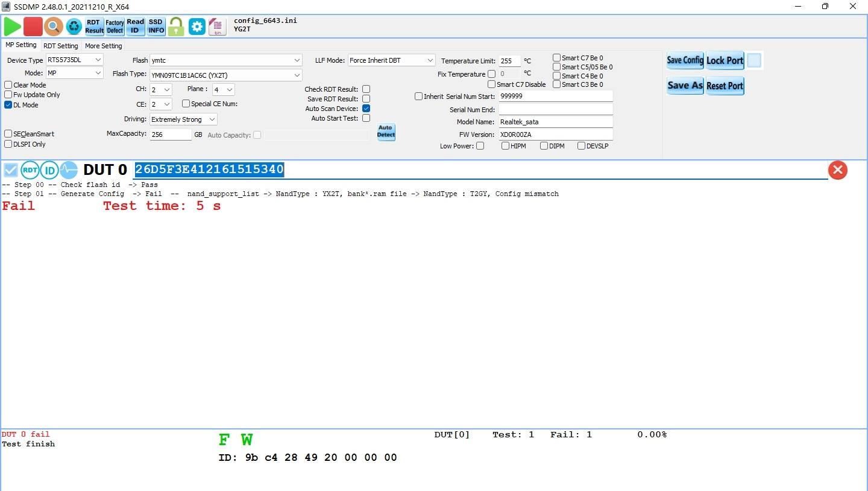Click the Serial Num End field
This screenshot has width=868, height=491.
[x=556, y=109]
